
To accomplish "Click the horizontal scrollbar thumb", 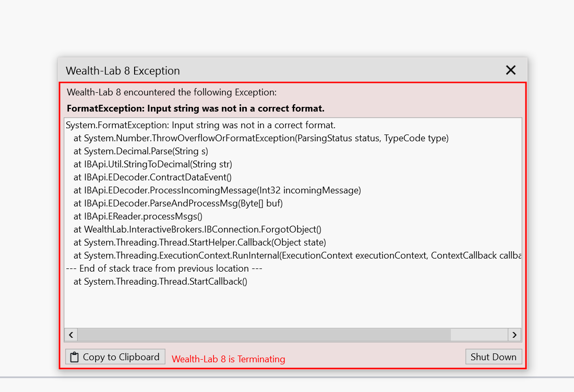I will coord(264,335).
